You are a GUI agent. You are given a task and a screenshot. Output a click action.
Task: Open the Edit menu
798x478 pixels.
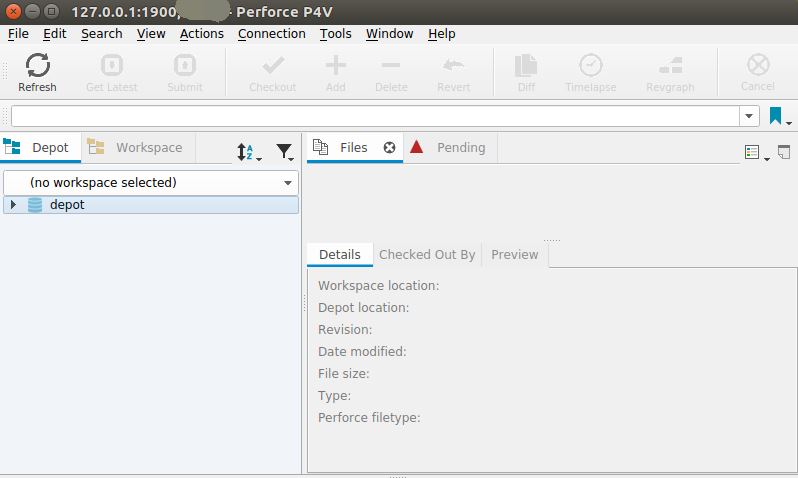[54, 34]
